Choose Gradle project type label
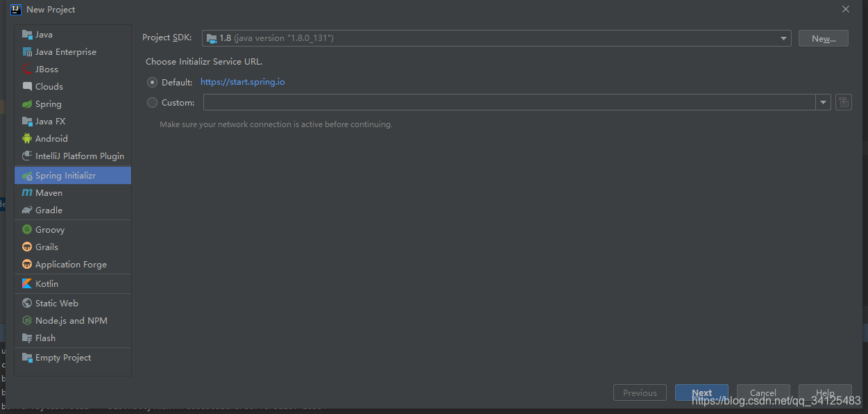The image size is (868, 414). [x=49, y=210]
